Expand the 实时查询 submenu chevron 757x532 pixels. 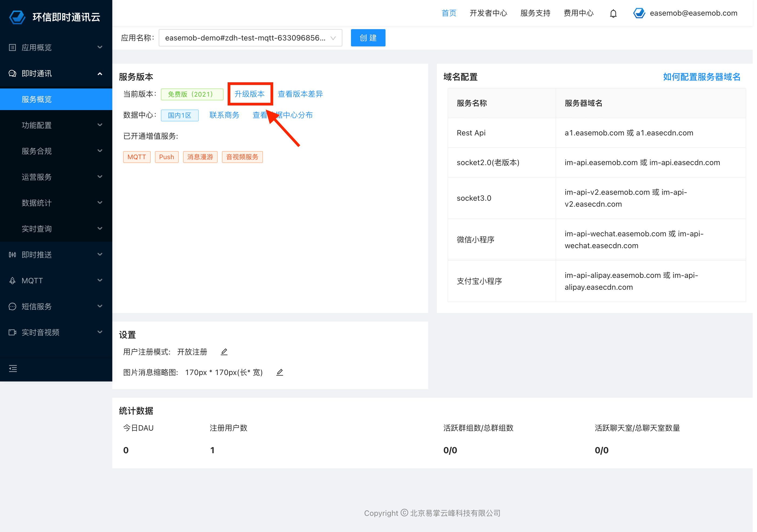(100, 229)
